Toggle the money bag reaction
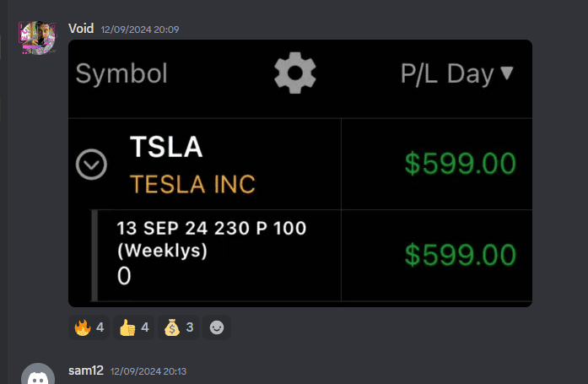Viewport: 588px width, 384px height. click(x=179, y=327)
